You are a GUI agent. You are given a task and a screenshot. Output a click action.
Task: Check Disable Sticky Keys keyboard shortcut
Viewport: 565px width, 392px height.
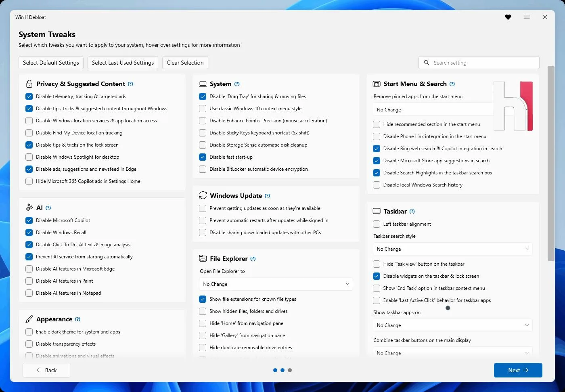click(x=203, y=133)
